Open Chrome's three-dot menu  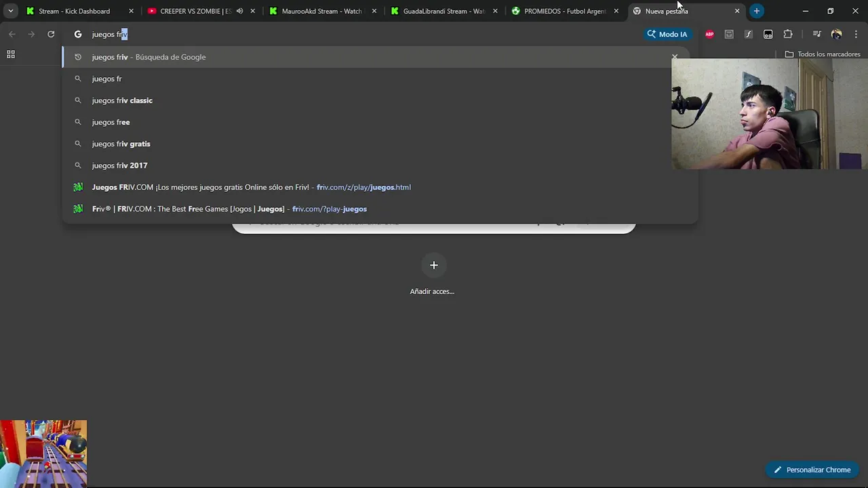(x=855, y=34)
